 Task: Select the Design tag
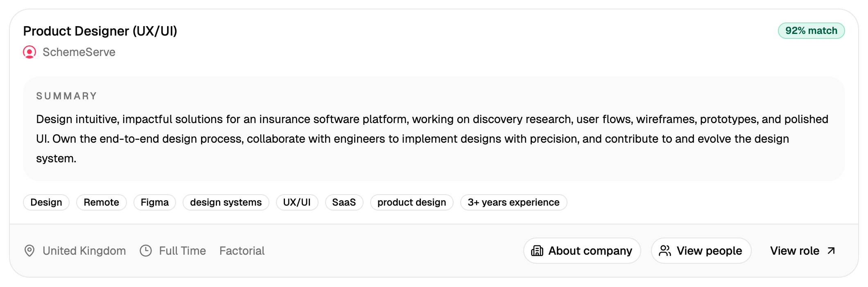click(x=46, y=202)
